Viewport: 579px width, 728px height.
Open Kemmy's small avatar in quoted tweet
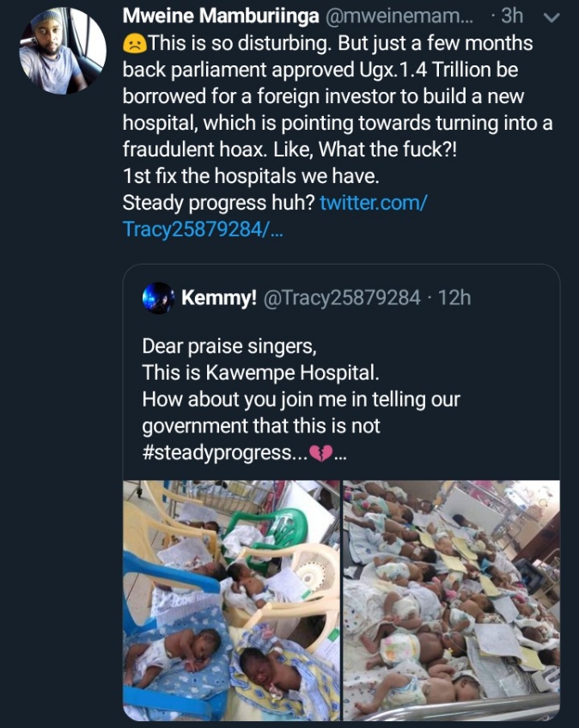tap(159, 297)
